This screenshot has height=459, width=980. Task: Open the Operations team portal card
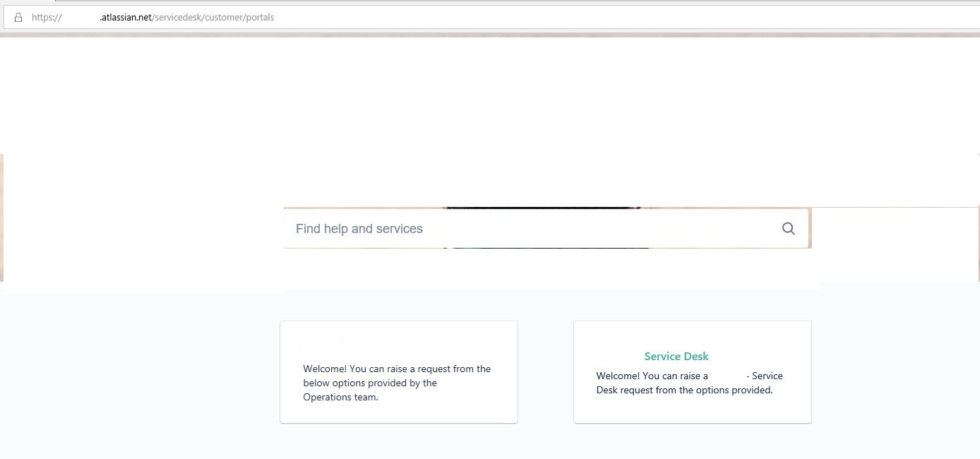click(x=399, y=372)
